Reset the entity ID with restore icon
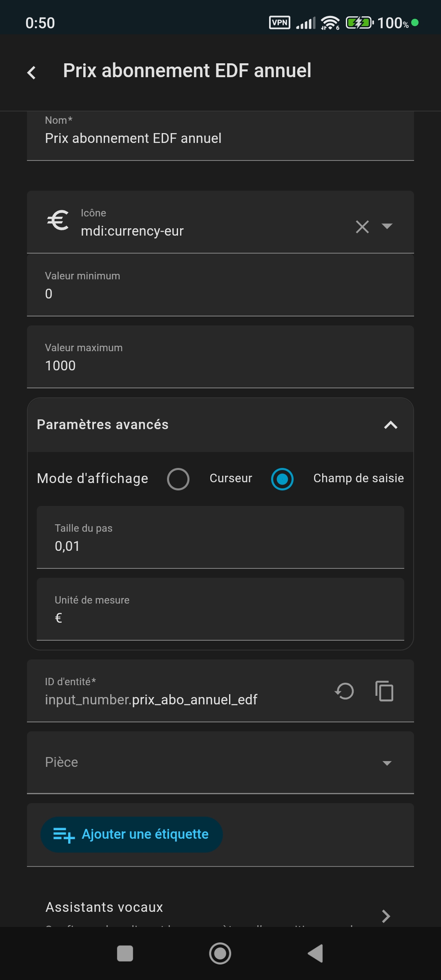Viewport: 441px width, 980px height. [x=344, y=691]
